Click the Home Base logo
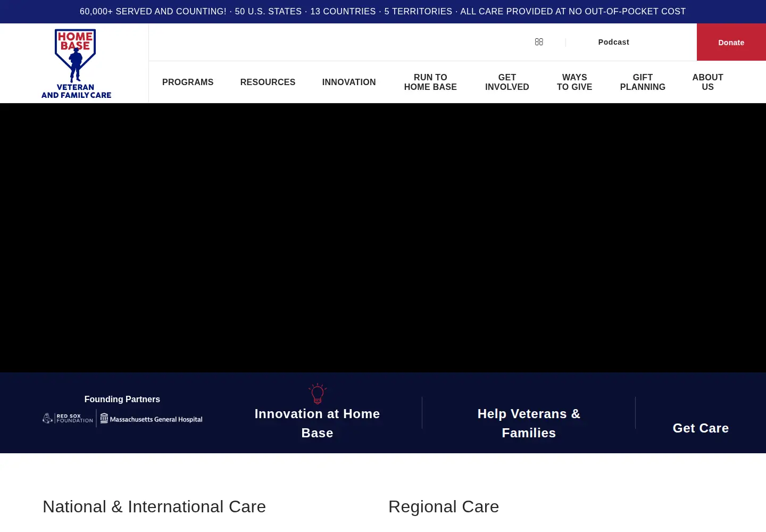 click(x=76, y=64)
